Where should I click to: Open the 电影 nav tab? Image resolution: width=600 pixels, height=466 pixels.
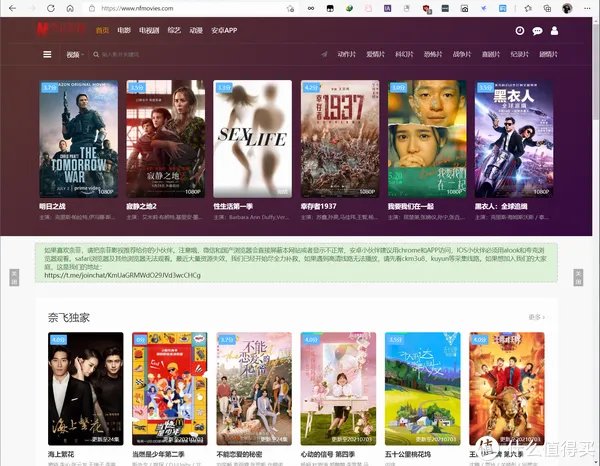124,30
